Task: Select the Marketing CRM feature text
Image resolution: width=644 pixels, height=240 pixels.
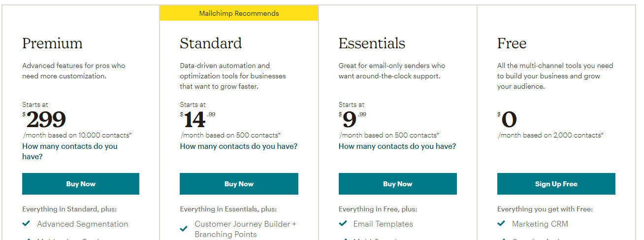Action: 540,224
